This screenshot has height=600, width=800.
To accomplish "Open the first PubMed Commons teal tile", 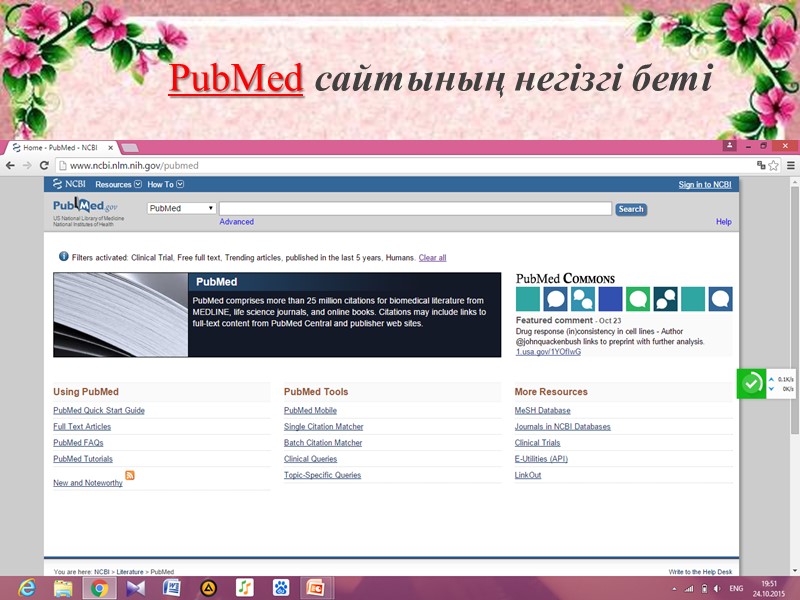I will pyautogui.click(x=528, y=299).
